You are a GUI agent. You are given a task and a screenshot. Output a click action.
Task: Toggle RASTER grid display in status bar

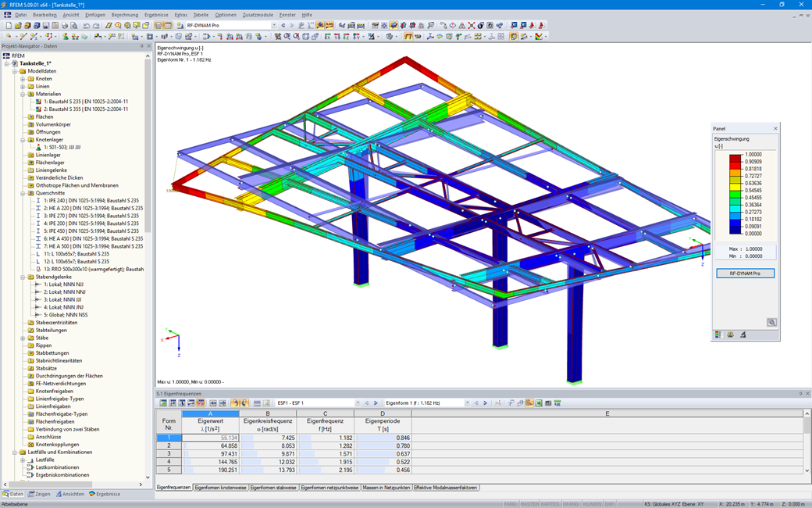pyautogui.click(x=529, y=503)
